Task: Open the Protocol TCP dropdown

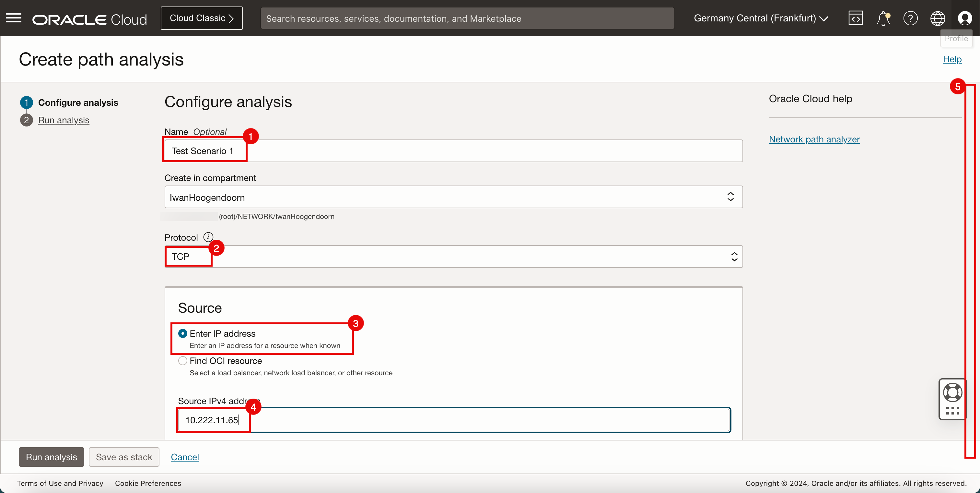Action: (453, 257)
